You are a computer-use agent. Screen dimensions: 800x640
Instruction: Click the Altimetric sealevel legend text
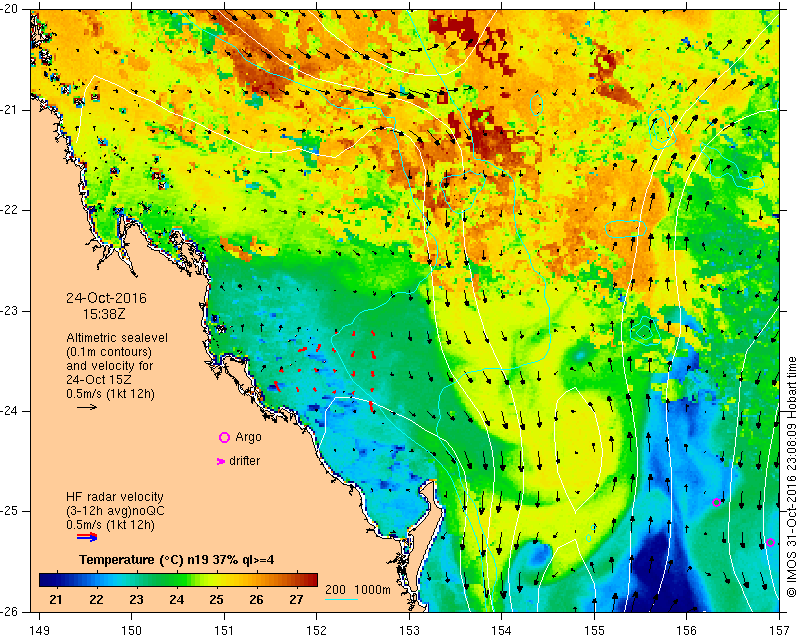coord(117,338)
